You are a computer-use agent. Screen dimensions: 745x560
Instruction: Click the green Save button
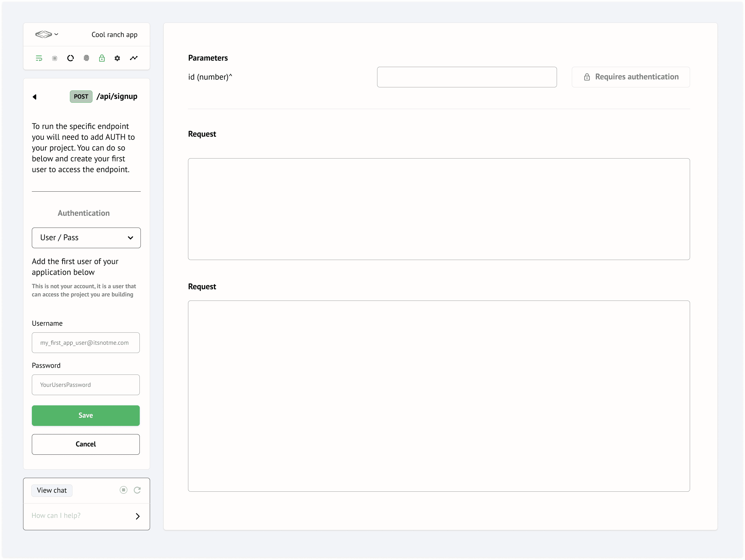(86, 415)
